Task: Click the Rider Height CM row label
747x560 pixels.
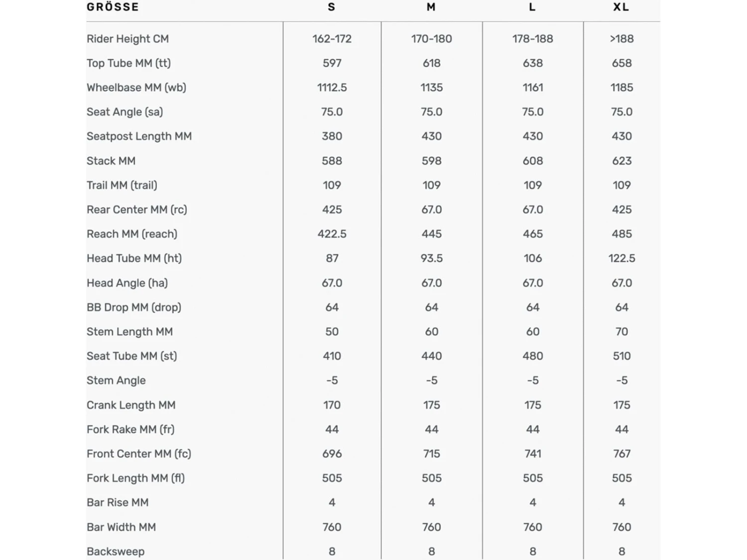Action: point(127,39)
